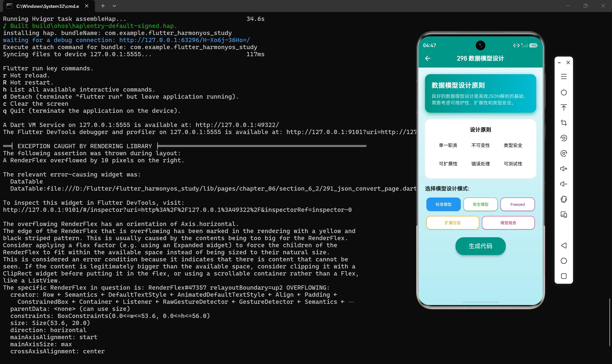The width and height of the screenshot is (612, 364).
Task: Tap the 可扩展性 principle item
Action: click(x=448, y=164)
